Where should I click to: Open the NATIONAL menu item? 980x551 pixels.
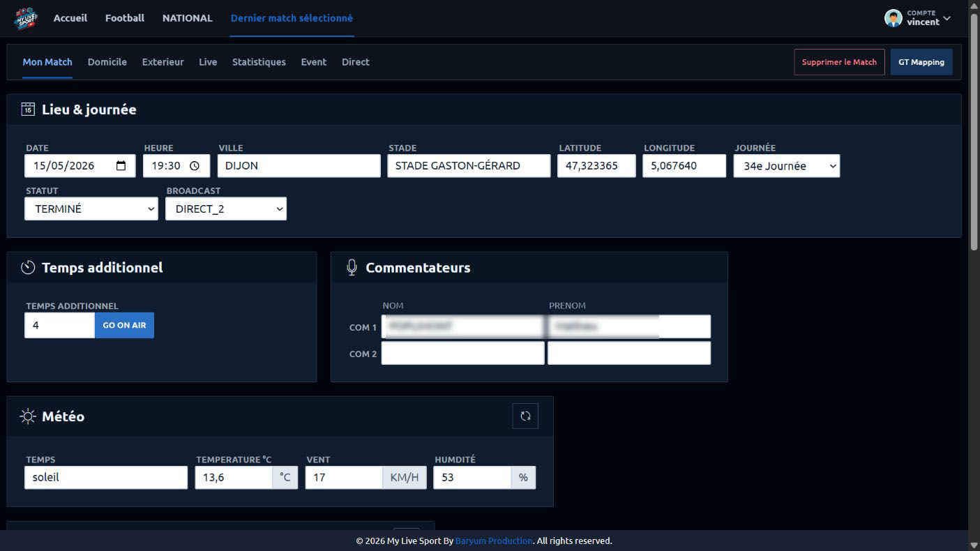pos(188,18)
